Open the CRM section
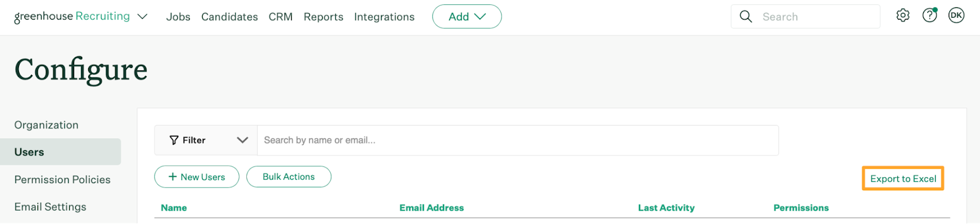Viewport: 980px width, 224px height. 281,17
